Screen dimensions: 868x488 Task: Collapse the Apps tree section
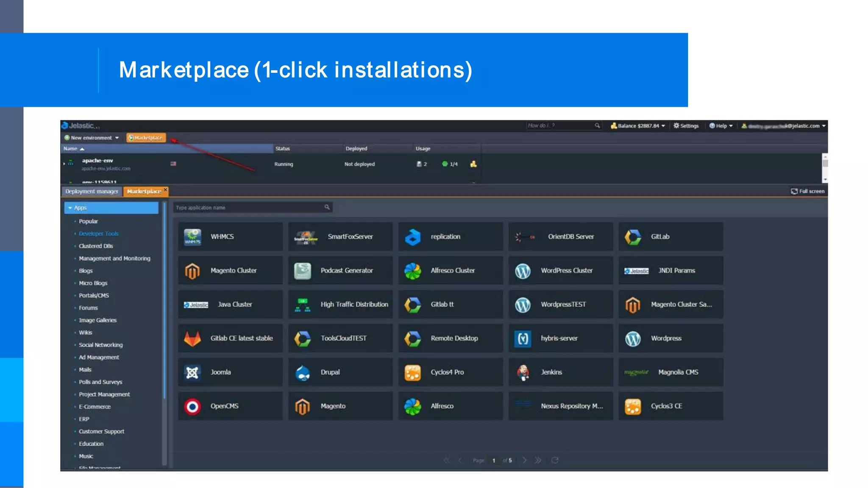tap(70, 208)
